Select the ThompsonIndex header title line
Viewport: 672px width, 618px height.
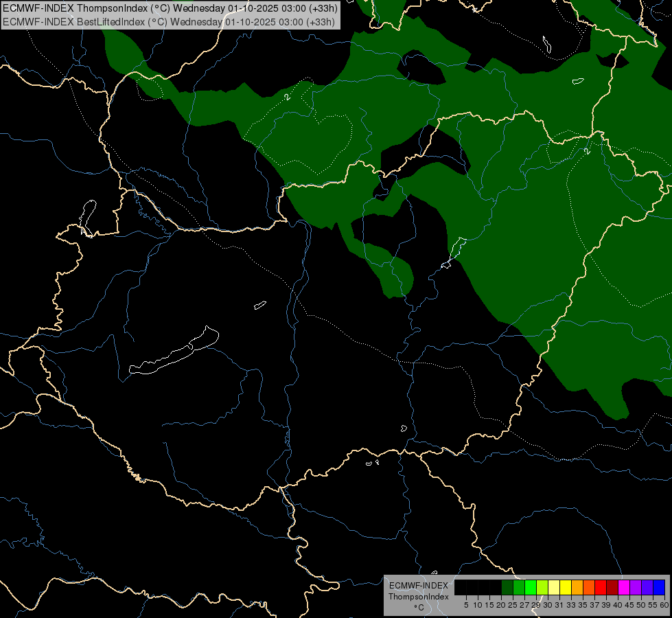[170, 8]
